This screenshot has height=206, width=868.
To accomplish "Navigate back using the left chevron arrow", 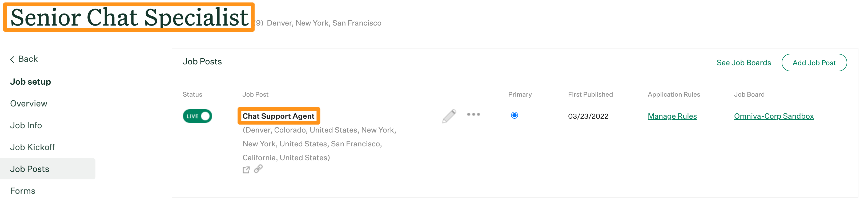I will 13,59.
